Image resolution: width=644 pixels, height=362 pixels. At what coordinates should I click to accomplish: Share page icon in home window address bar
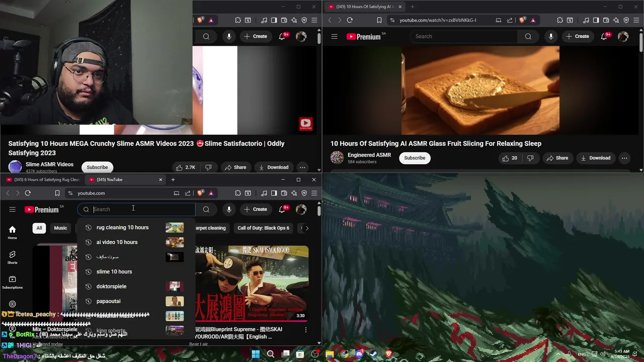tap(188, 193)
